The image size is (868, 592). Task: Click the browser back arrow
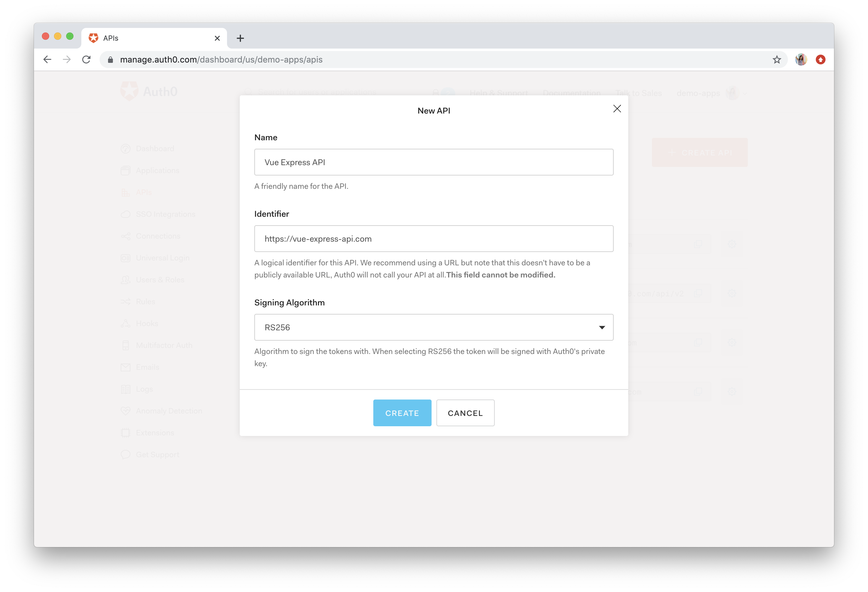click(x=47, y=60)
